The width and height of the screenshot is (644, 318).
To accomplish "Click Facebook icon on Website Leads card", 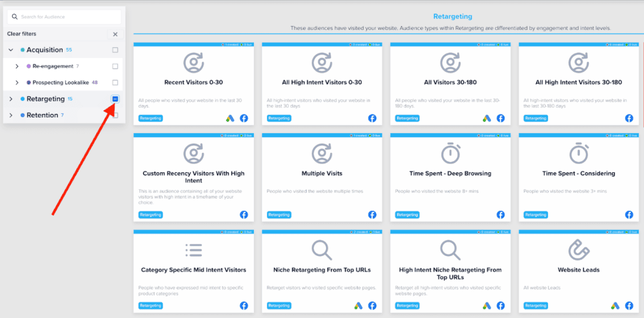I will point(629,305).
